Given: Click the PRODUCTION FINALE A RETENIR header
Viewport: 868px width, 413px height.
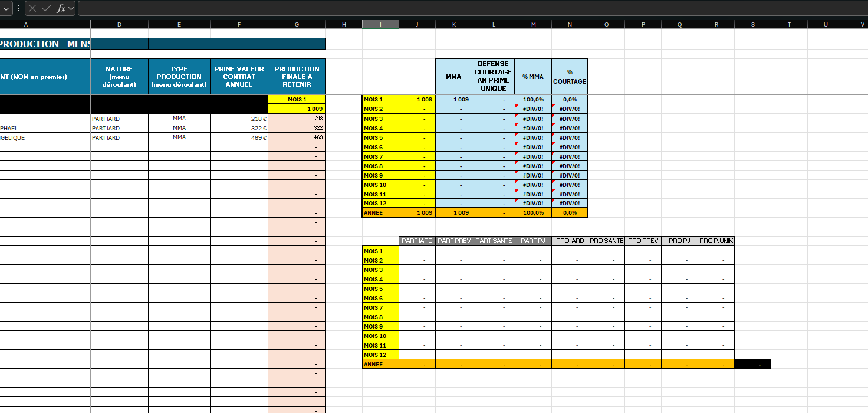Looking at the screenshot, I should pyautogui.click(x=297, y=77).
